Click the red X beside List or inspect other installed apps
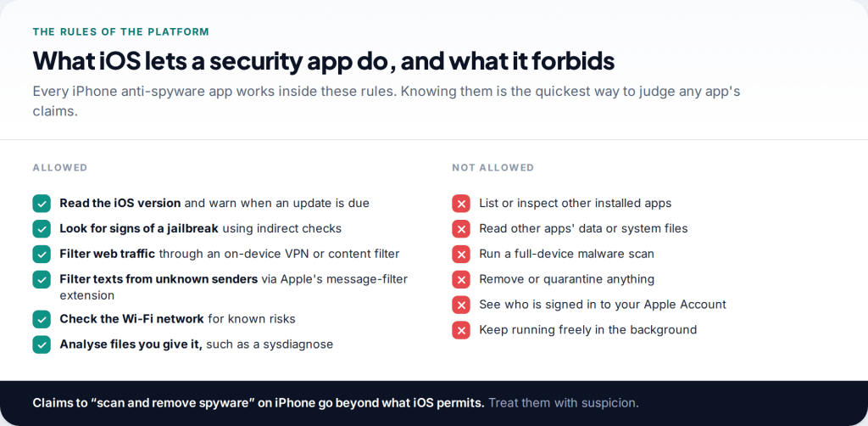The image size is (868, 426). coord(461,204)
